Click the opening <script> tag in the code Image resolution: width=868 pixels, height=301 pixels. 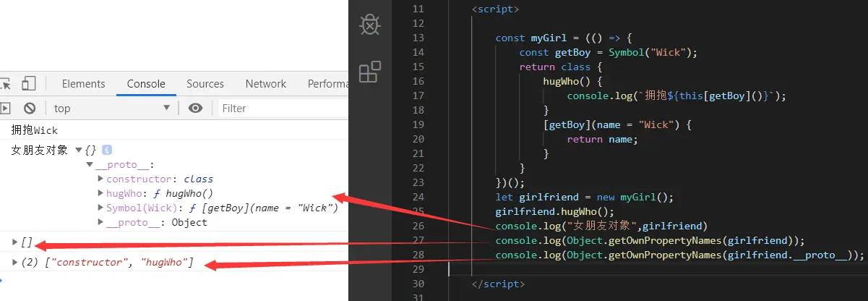[x=495, y=9]
